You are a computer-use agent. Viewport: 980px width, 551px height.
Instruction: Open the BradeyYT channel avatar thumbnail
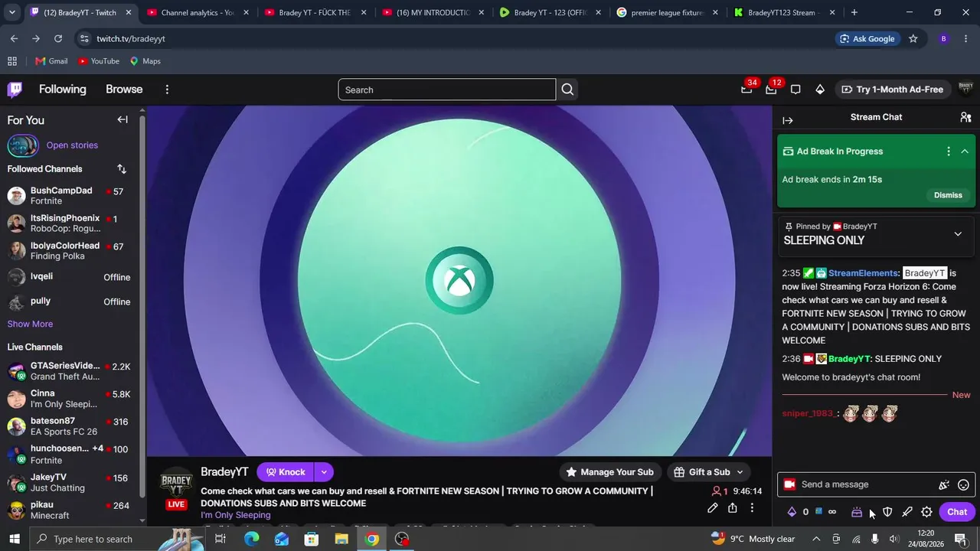[x=177, y=483]
